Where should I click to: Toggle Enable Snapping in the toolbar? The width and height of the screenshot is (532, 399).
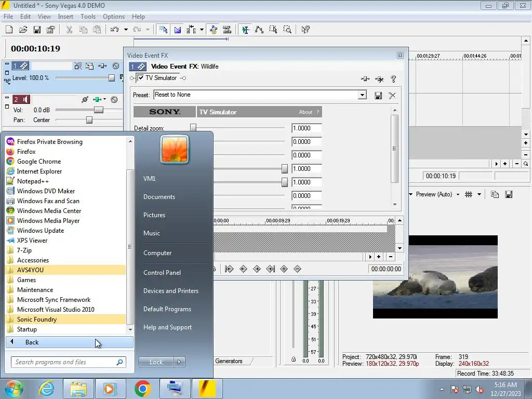[163, 30]
